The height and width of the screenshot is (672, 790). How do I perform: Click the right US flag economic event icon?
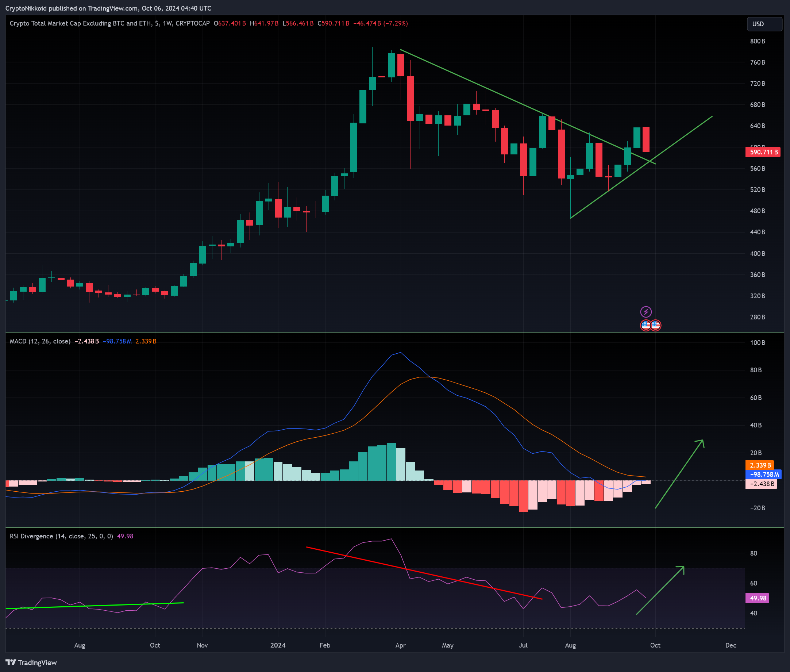pos(655,325)
